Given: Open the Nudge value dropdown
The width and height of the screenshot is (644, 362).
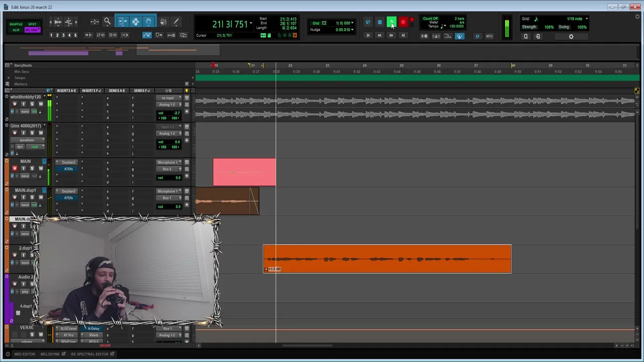Looking at the screenshot, I should pyautogui.click(x=352, y=30).
